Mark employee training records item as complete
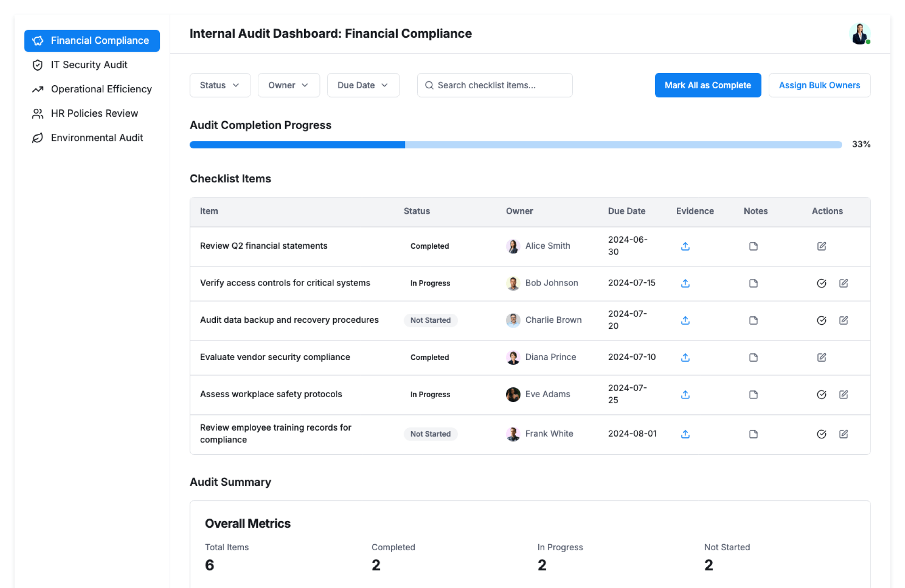This screenshot has height=588, width=905. 821,434
